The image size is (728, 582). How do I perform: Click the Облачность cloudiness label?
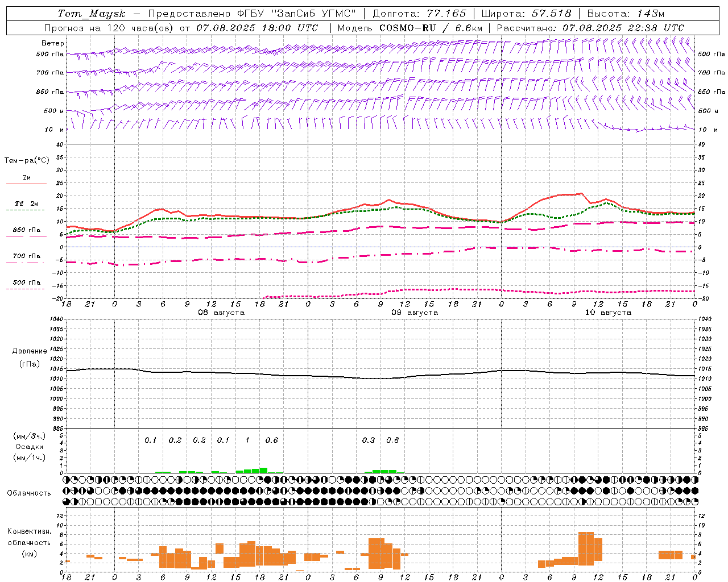coord(29,493)
